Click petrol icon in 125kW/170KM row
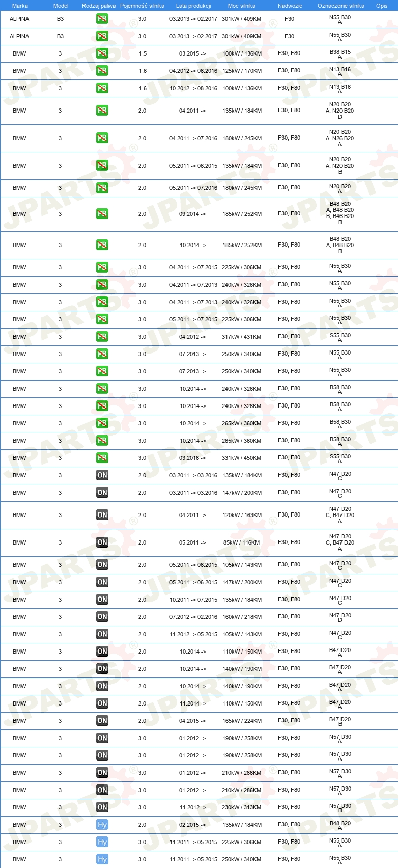Screen dimensions: 398x868 point(102,71)
